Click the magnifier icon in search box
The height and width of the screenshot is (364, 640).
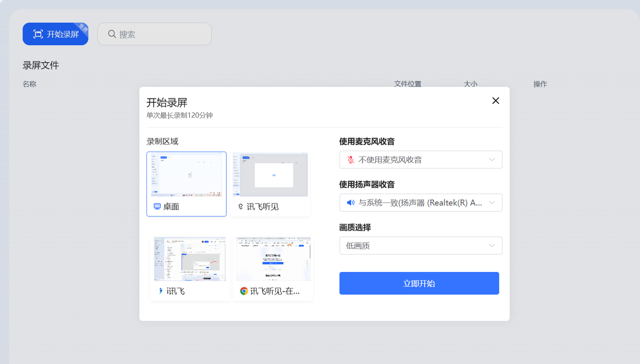[112, 34]
